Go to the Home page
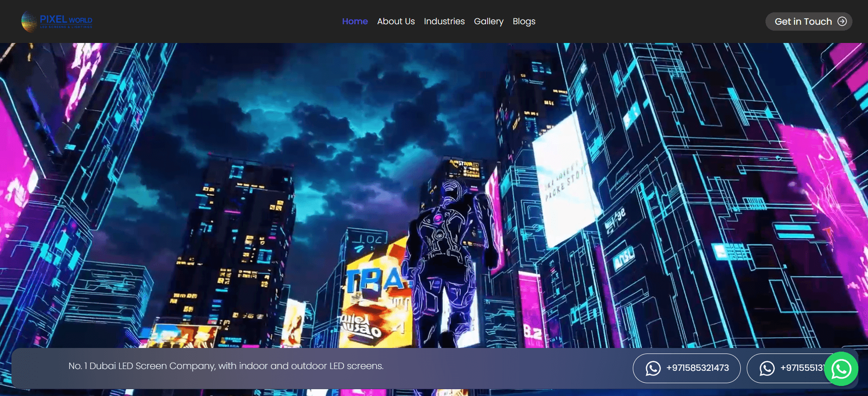Viewport: 868px width, 396px height. pos(355,21)
